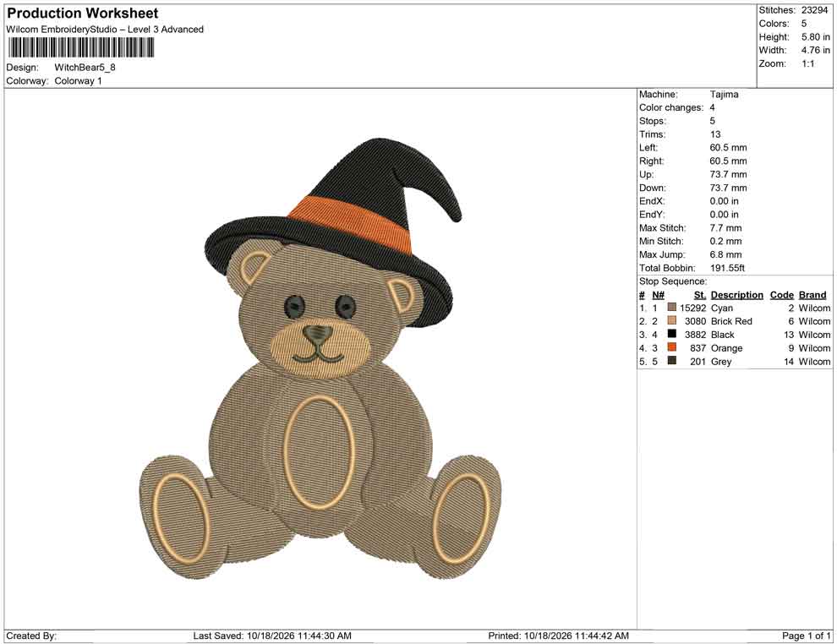Screen dimensions: 837x644
Task: Click the Grey thread color swatch
Action: pyautogui.click(x=672, y=361)
